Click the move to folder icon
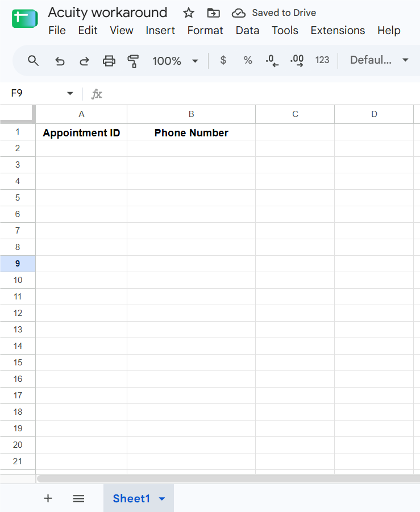The height and width of the screenshot is (512, 420). point(213,13)
